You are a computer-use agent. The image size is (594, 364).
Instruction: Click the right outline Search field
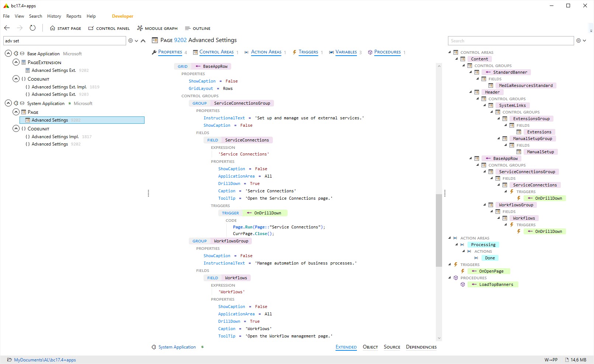[x=511, y=41]
